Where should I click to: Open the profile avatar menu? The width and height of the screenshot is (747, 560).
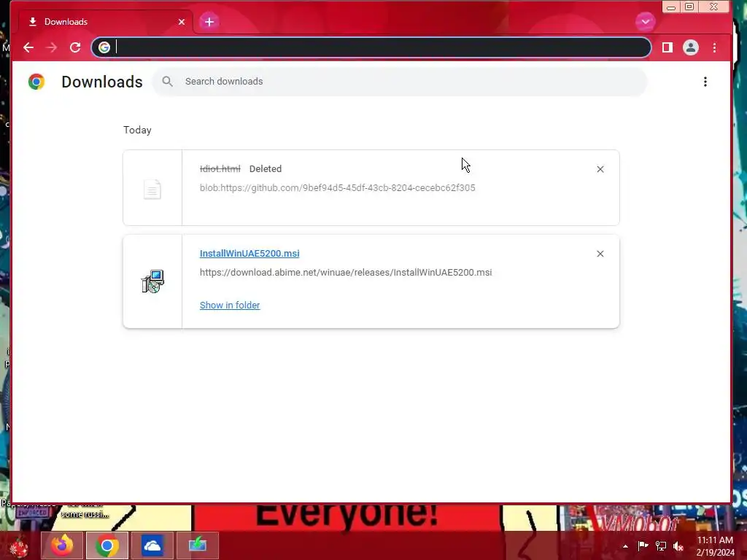pyautogui.click(x=691, y=47)
